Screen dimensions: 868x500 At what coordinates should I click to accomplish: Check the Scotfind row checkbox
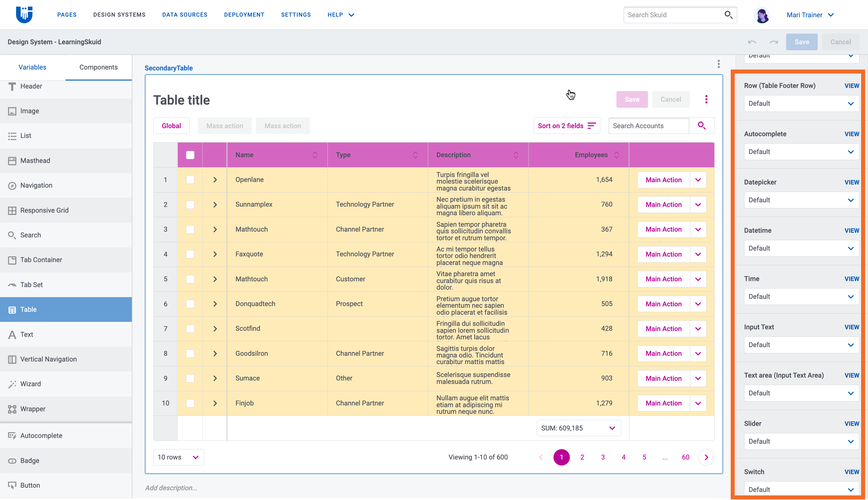(x=190, y=329)
